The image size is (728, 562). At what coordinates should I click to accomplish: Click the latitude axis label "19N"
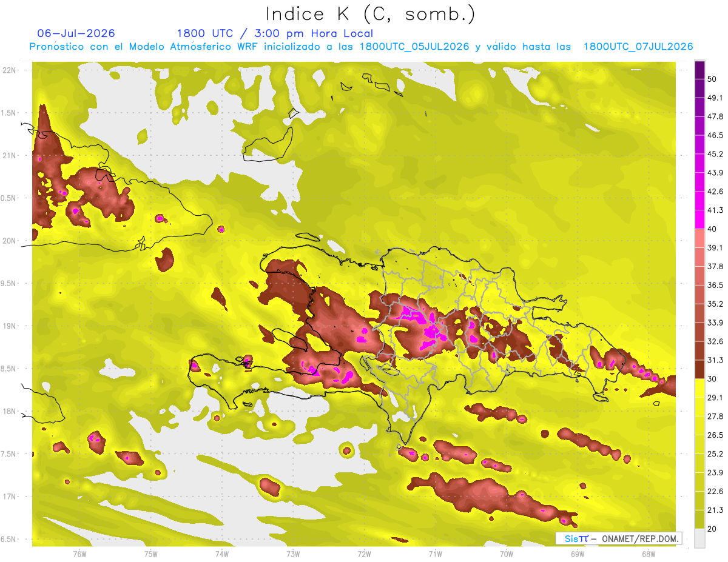point(10,326)
